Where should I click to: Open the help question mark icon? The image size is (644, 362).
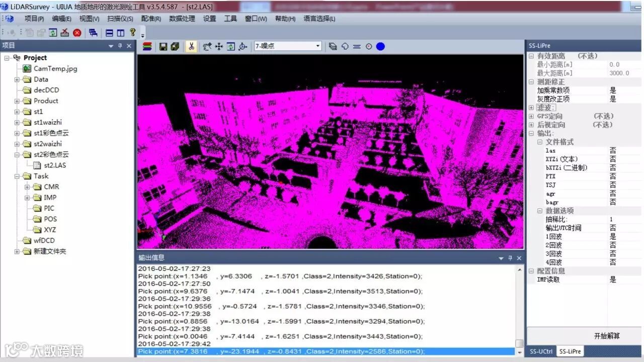132,33
